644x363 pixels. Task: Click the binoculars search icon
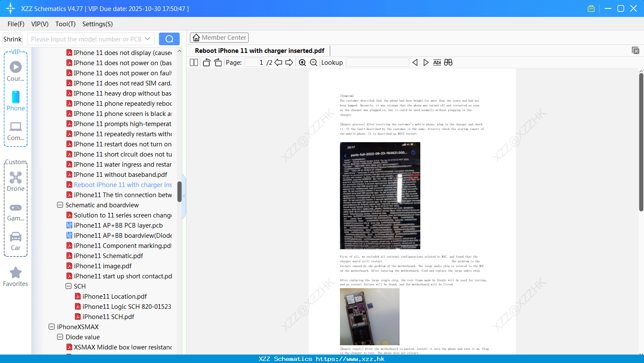[448, 62]
